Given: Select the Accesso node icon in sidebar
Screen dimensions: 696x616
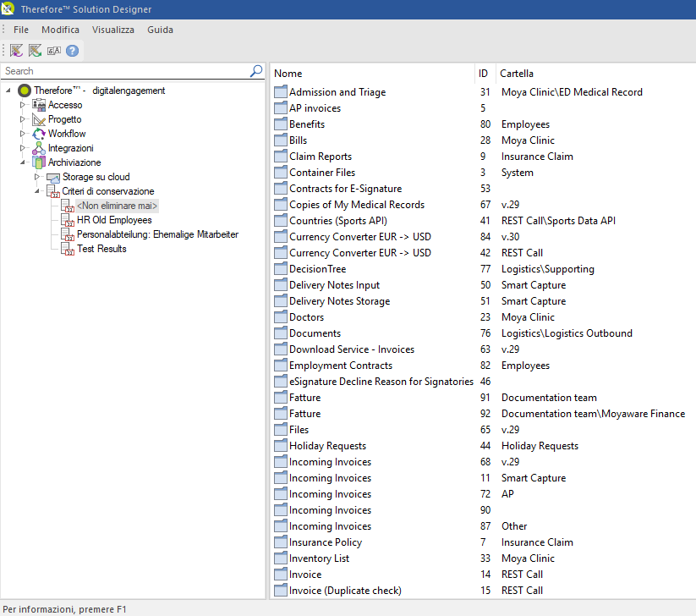Looking at the screenshot, I should [40, 105].
